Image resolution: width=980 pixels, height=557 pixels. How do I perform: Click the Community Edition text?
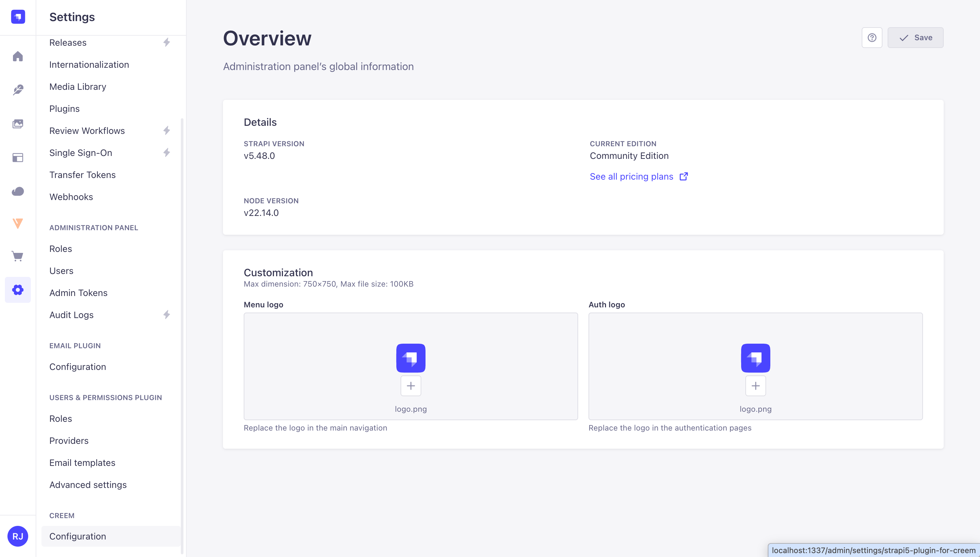click(629, 156)
